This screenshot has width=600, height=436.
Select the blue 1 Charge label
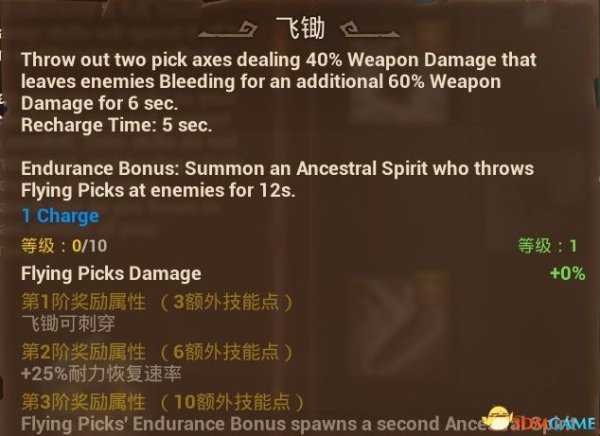(60, 216)
